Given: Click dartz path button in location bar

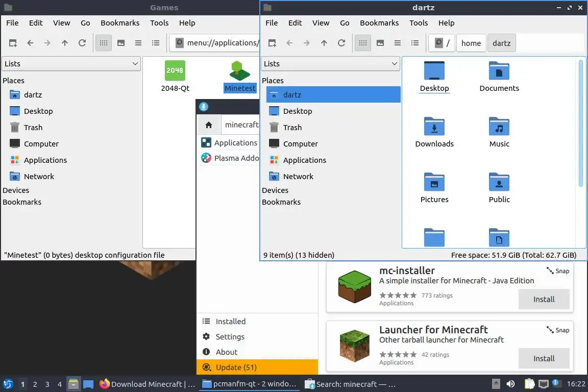Looking at the screenshot, I should click(501, 43).
